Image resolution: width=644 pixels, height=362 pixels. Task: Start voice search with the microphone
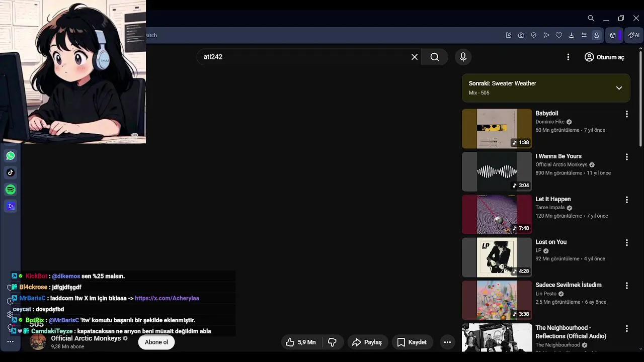[463, 57]
